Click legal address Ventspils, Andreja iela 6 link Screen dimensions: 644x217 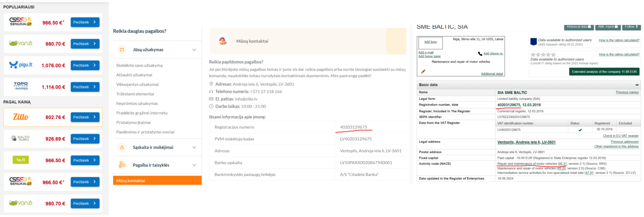(x=527, y=142)
